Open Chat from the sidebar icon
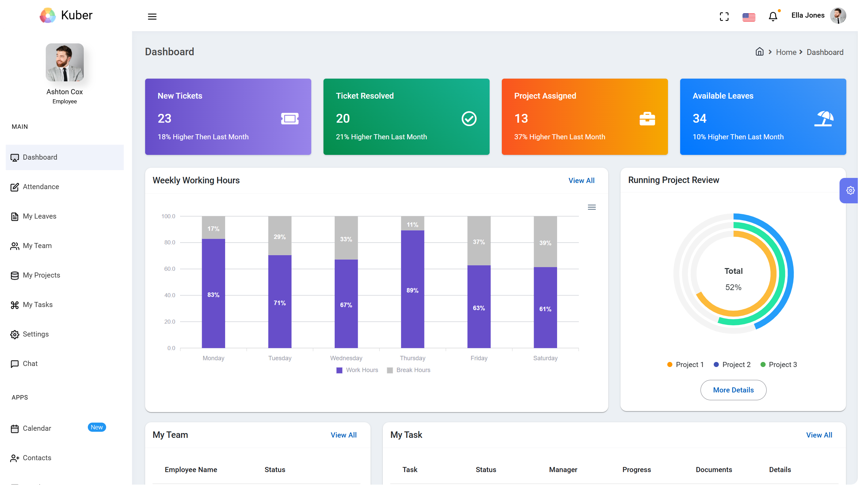 15,364
